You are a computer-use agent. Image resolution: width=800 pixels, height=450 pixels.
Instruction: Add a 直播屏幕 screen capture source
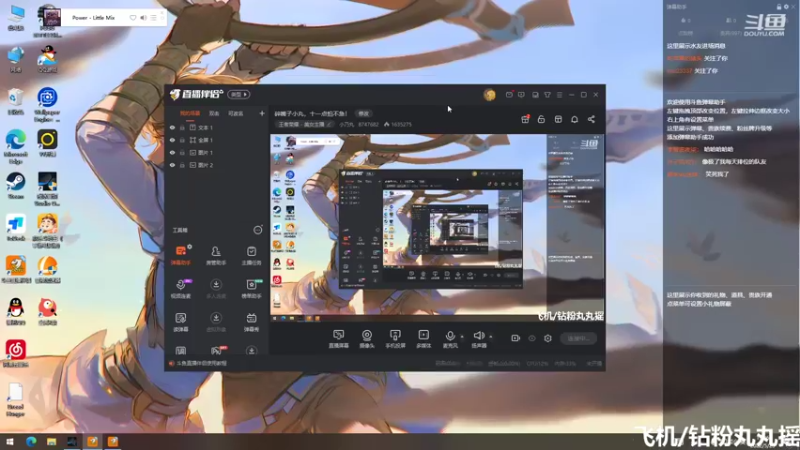(x=338, y=339)
